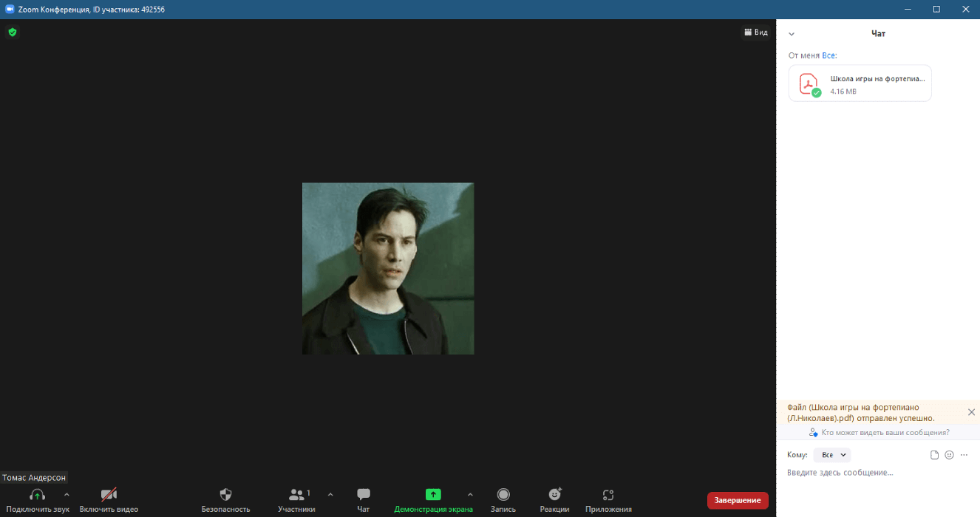Open the emoji picker in chat

[949, 455]
